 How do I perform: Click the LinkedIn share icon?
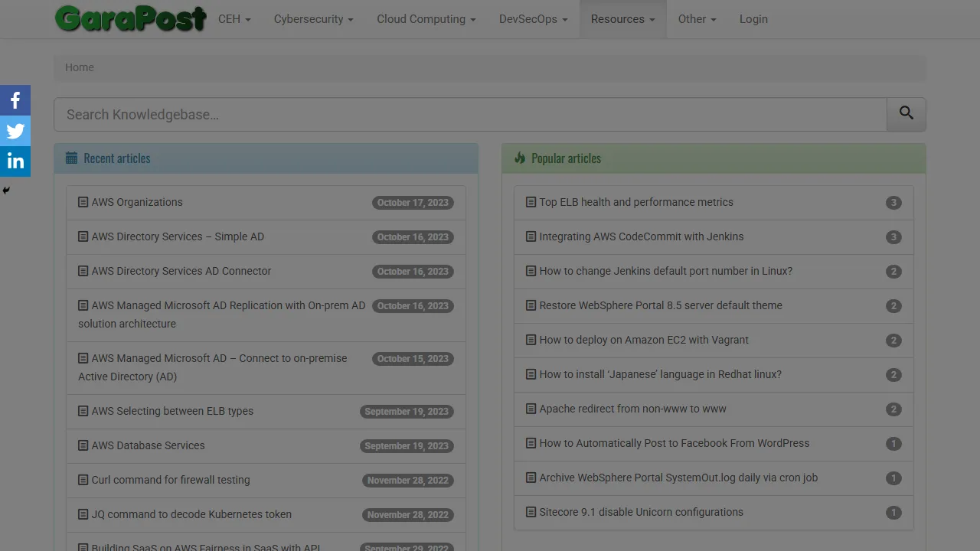point(15,161)
